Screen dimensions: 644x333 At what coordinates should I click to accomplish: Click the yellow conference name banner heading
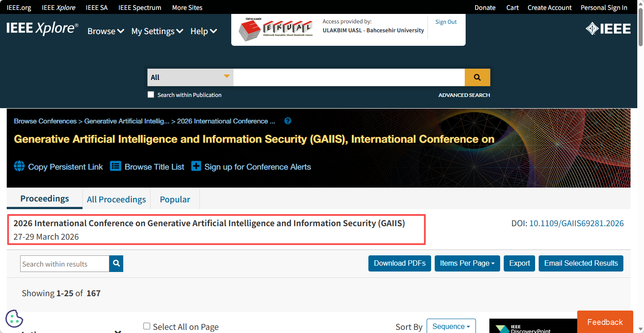pos(254,139)
